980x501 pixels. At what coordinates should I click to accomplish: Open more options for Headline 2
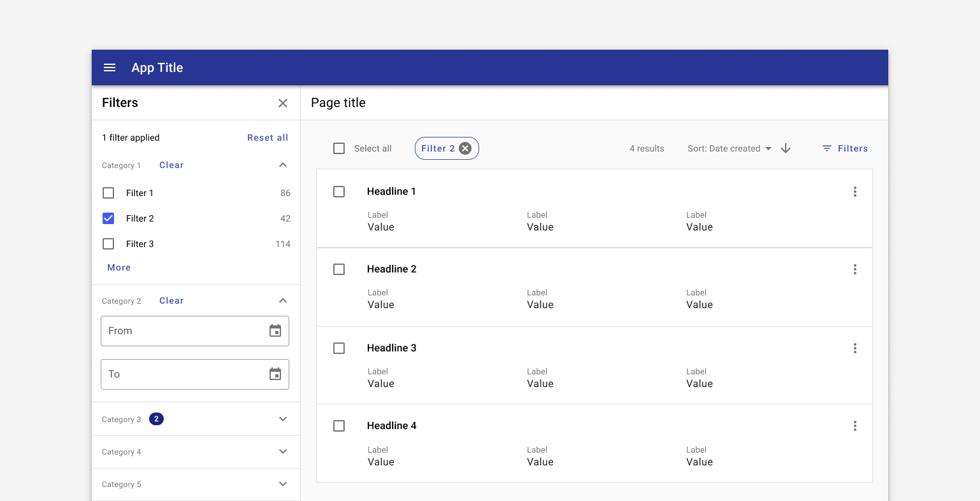tap(855, 269)
